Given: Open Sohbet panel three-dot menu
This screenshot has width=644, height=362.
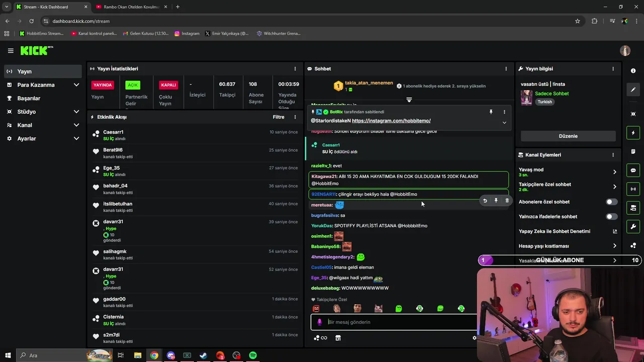Looking at the screenshot, I should [x=506, y=68].
